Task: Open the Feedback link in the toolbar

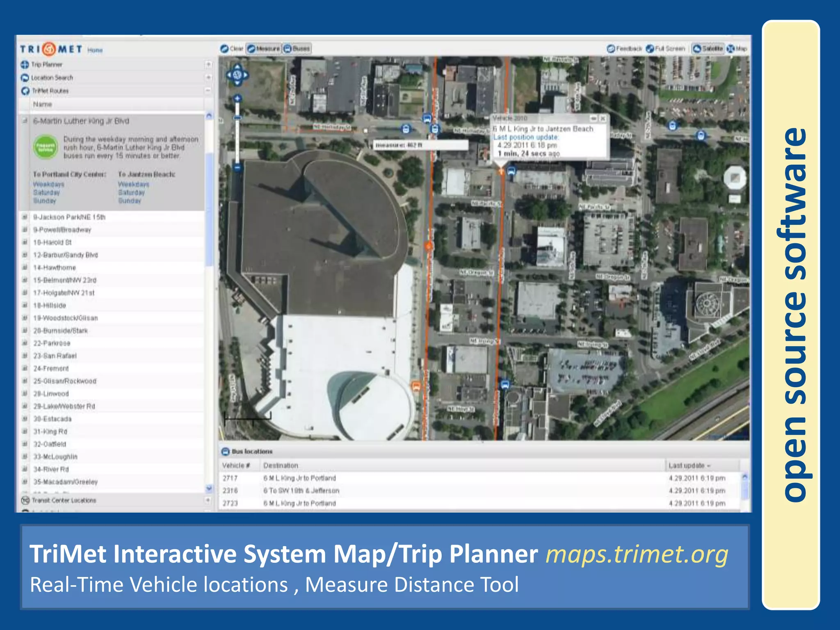Action: [625, 49]
